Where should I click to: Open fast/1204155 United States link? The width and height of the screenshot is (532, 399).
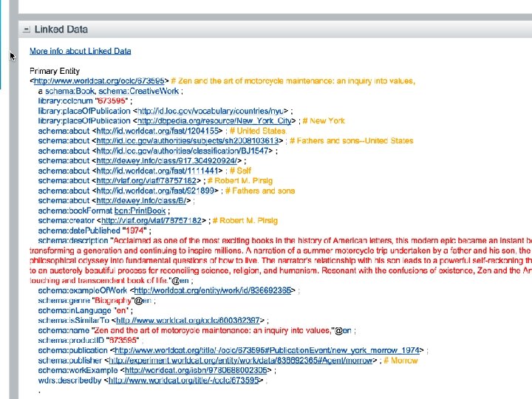157,131
